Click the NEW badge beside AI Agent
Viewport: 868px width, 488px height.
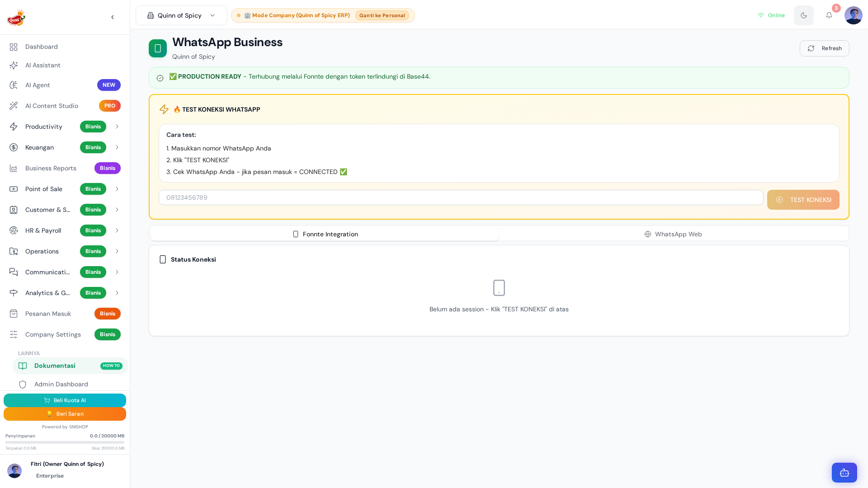click(109, 85)
